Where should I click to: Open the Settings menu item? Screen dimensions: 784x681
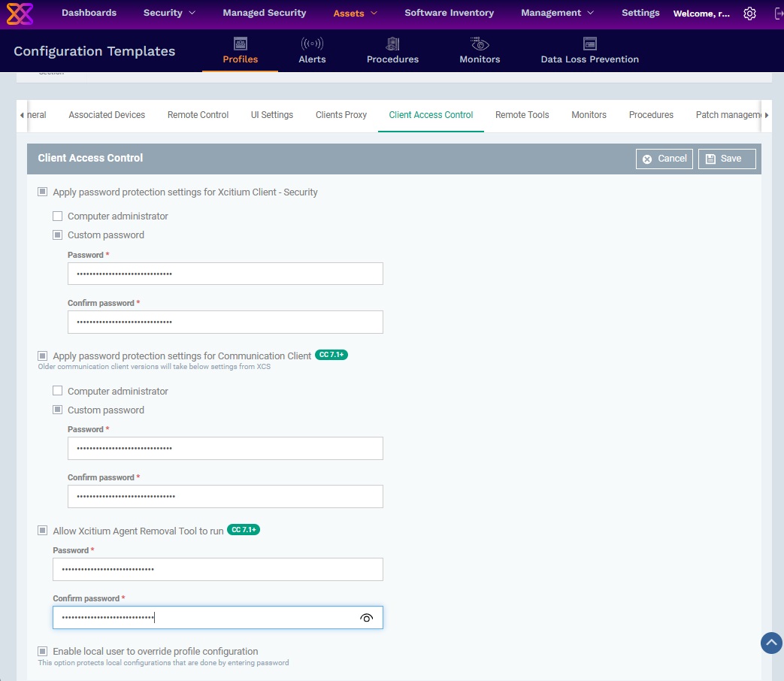point(640,13)
